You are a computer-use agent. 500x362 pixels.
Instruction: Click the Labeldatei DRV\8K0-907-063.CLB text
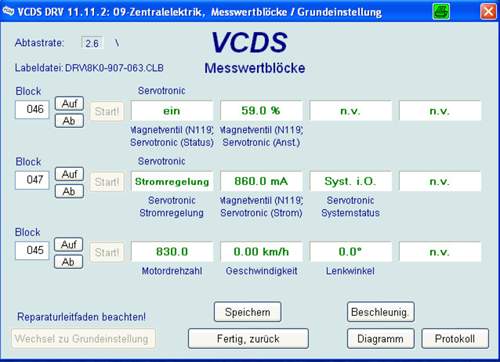click(x=89, y=68)
